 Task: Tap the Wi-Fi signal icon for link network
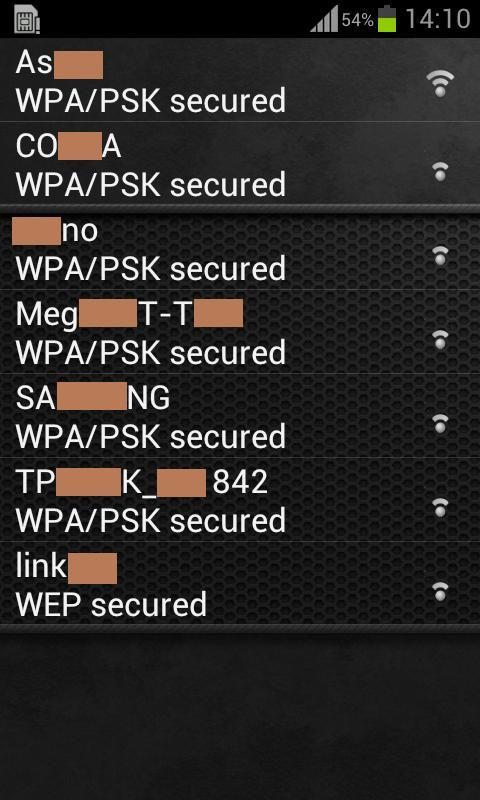point(440,591)
